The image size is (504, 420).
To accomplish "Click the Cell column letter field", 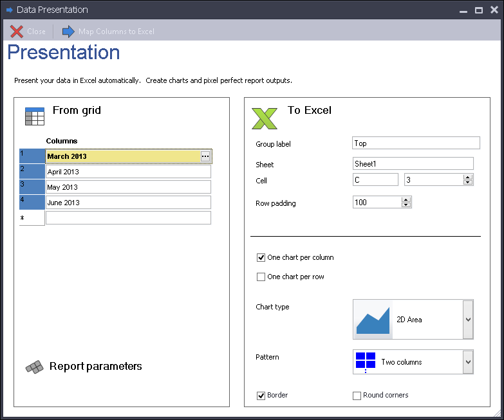I will coord(375,180).
